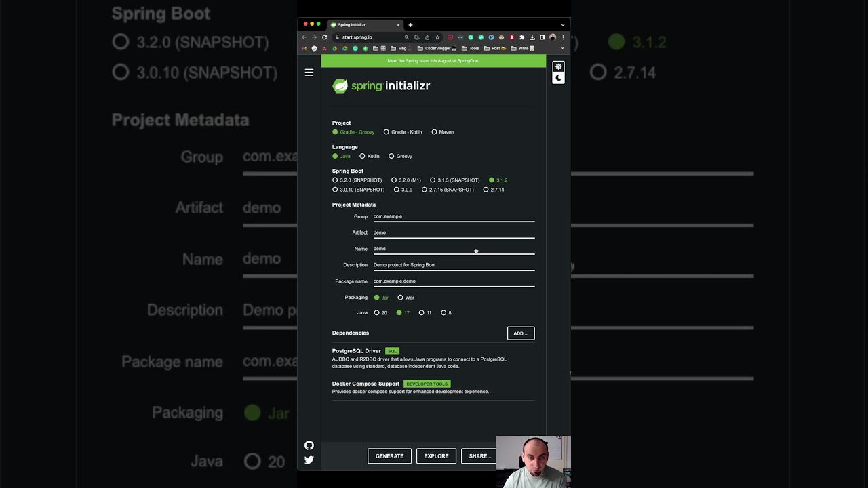
Task: Select the Spring Initializr browser tab
Action: click(365, 25)
